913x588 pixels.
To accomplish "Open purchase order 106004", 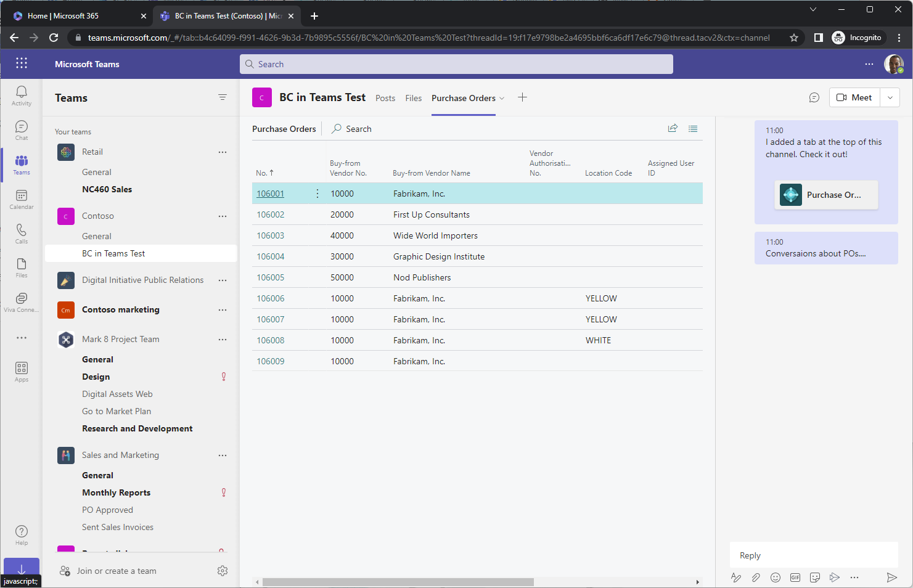I will [271, 256].
